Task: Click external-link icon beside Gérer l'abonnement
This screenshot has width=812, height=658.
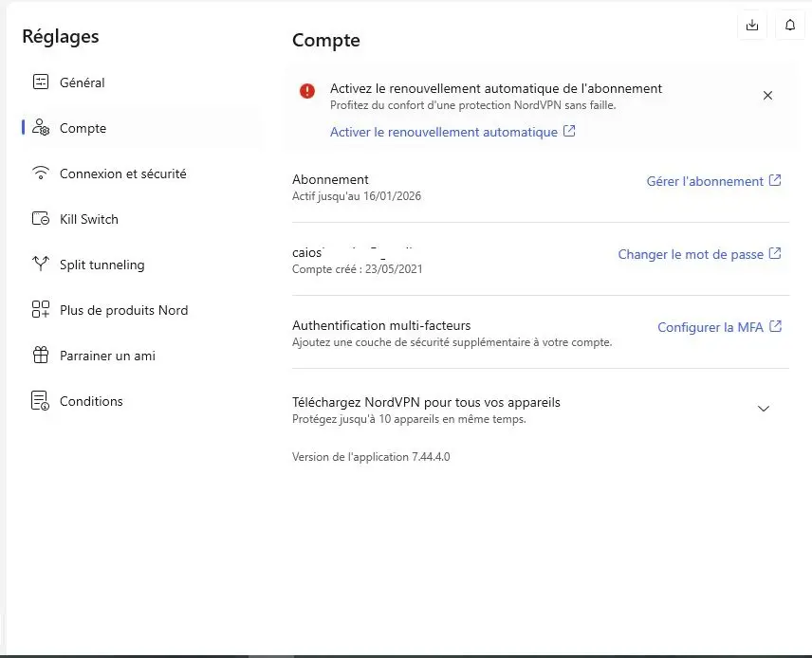Action: (775, 180)
